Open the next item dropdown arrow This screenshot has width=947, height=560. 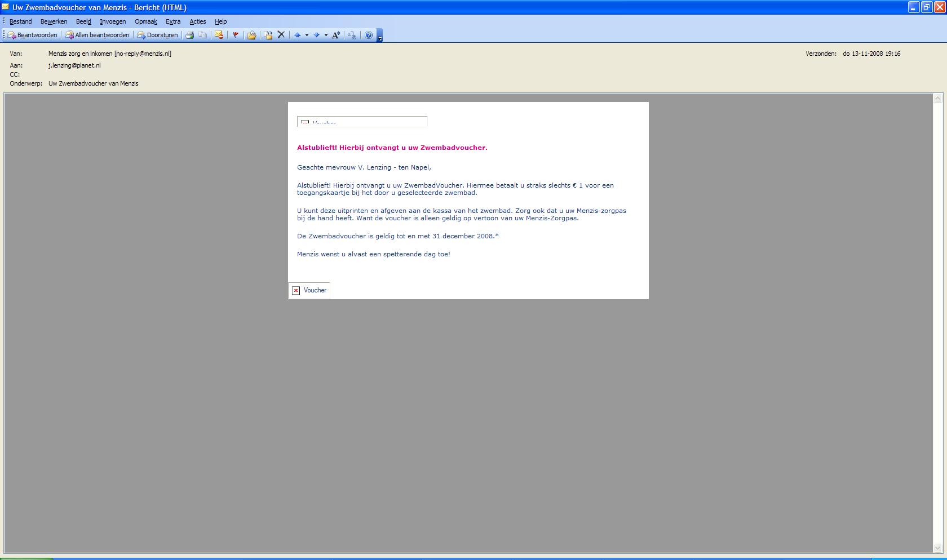click(x=326, y=35)
